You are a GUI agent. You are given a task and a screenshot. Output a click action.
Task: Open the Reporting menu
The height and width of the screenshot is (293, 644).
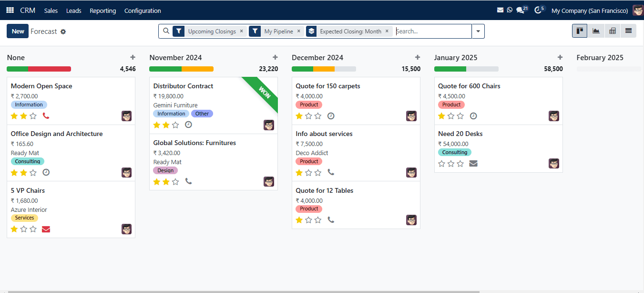pos(103,10)
